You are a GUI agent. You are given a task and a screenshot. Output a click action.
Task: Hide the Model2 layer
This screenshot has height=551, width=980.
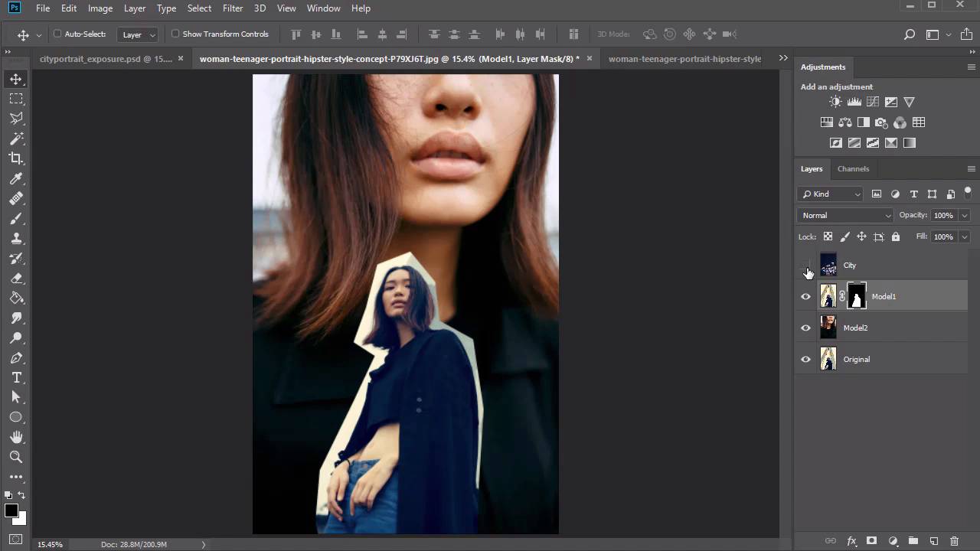805,328
